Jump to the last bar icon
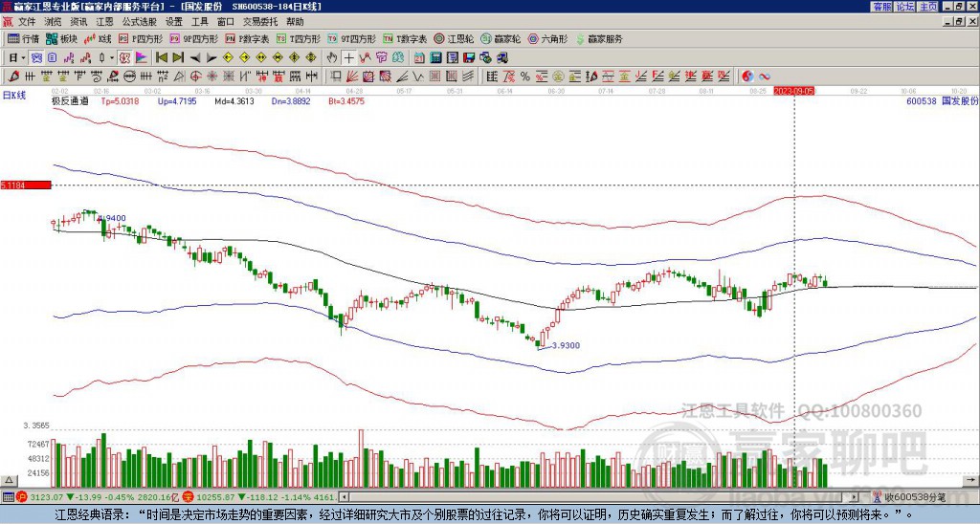This screenshot has width=980, height=524. [178, 57]
